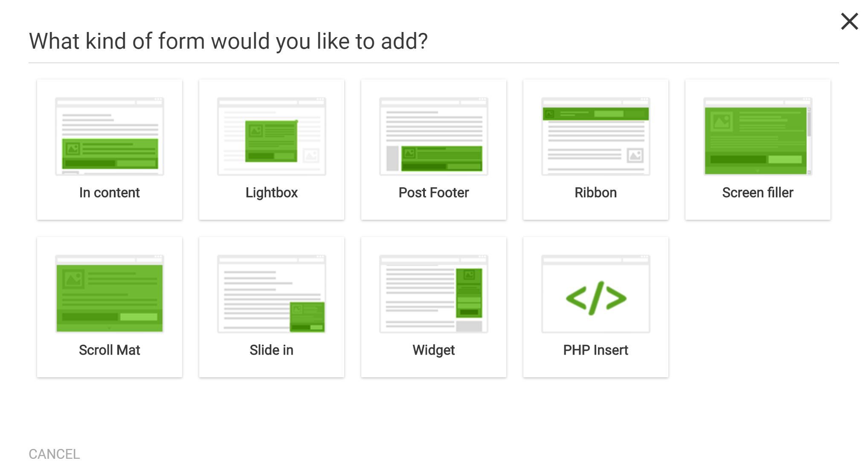Cancel the form type selection dialog
Viewport: 868px width, 475px height.
point(54,454)
